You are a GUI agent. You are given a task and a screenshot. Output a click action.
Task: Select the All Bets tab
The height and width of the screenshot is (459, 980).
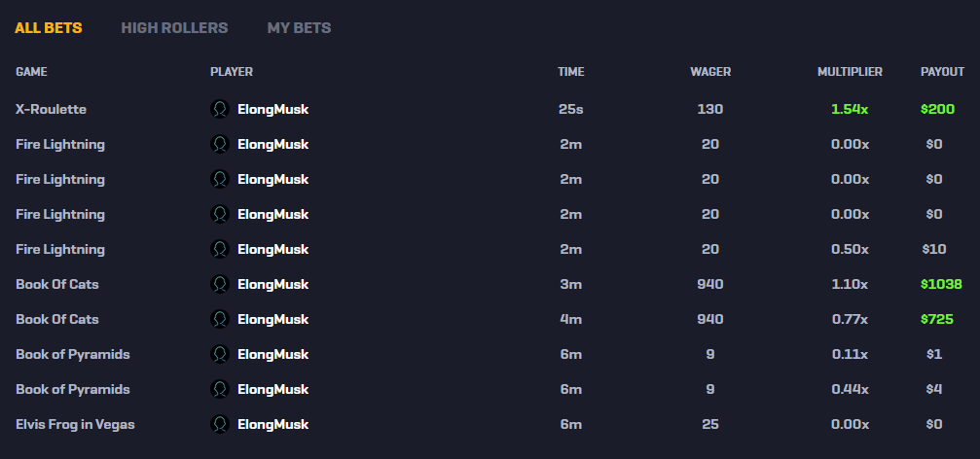coord(49,28)
